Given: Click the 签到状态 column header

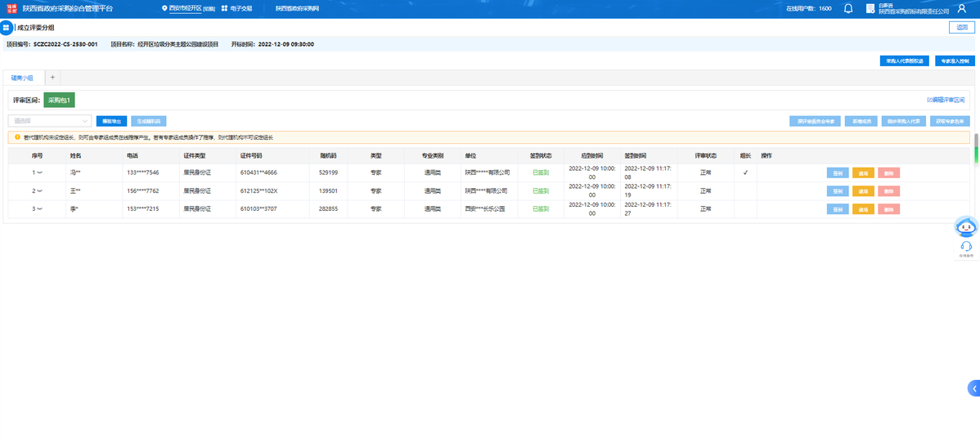Looking at the screenshot, I should point(541,155).
